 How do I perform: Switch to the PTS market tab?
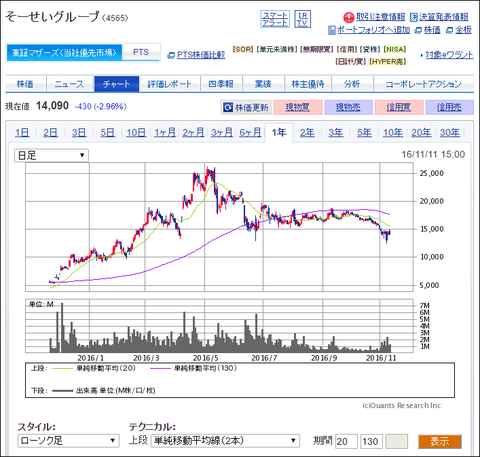point(141,52)
